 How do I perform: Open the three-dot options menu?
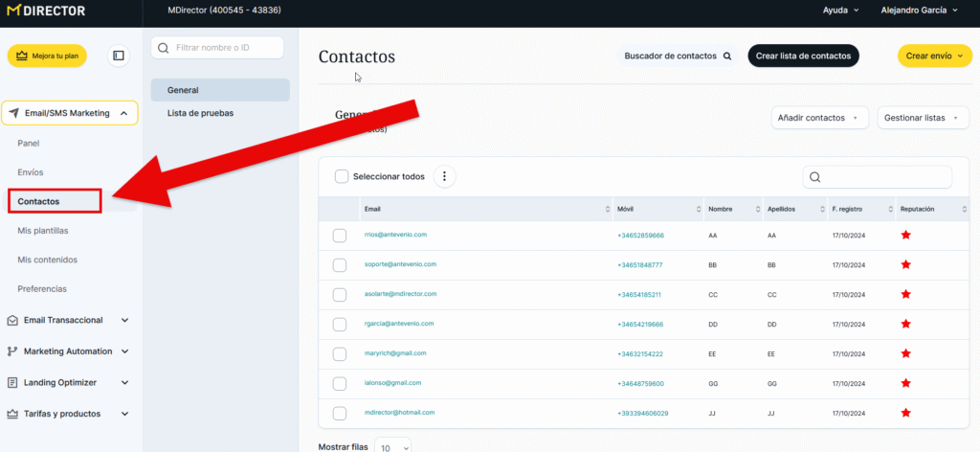(x=444, y=176)
